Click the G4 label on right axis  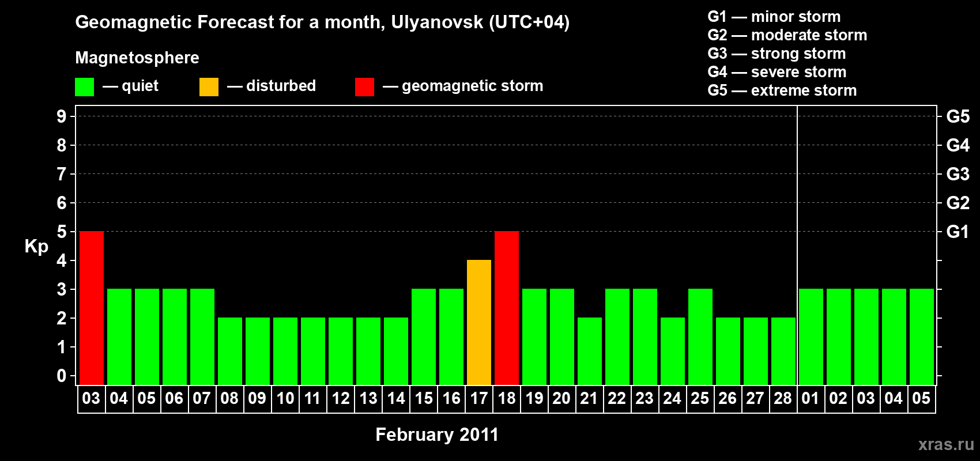[958, 145]
